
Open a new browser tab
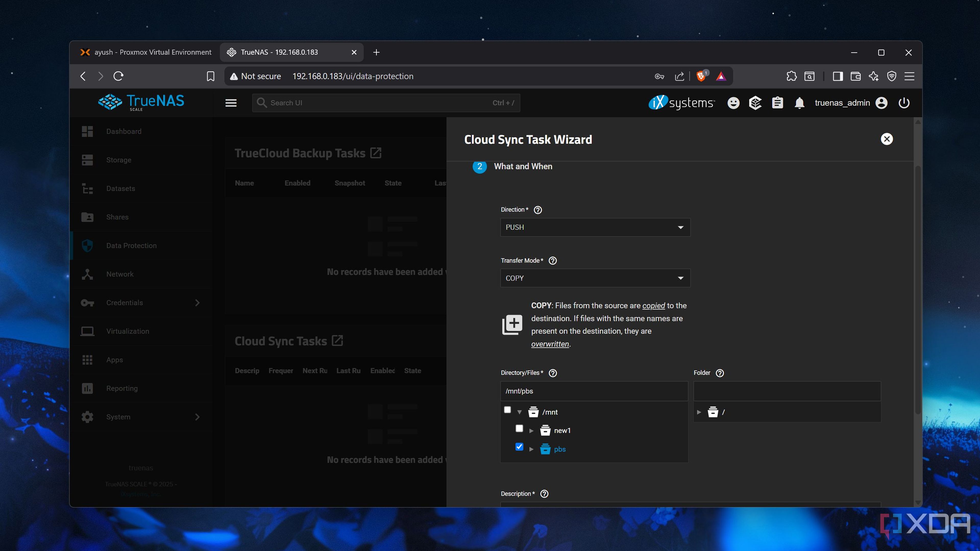coord(376,52)
